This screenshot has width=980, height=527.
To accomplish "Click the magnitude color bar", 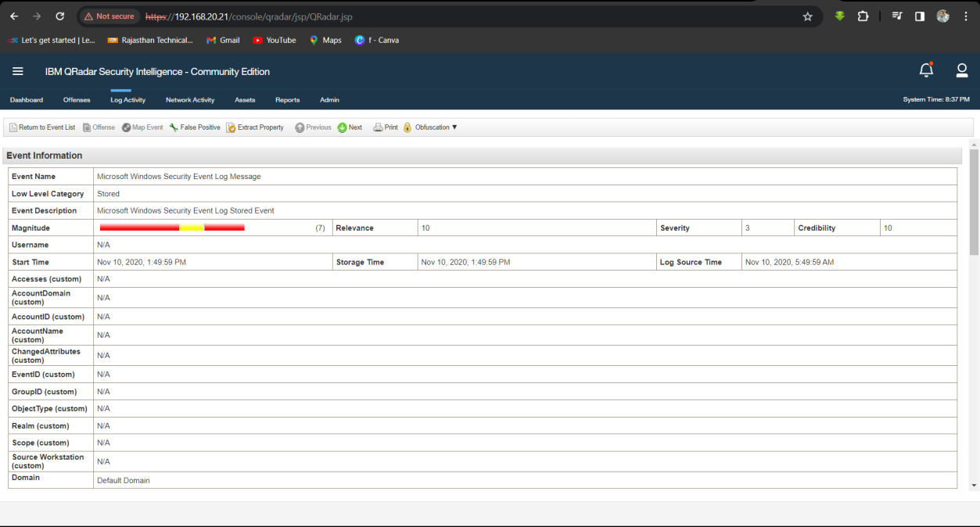I will coord(172,228).
